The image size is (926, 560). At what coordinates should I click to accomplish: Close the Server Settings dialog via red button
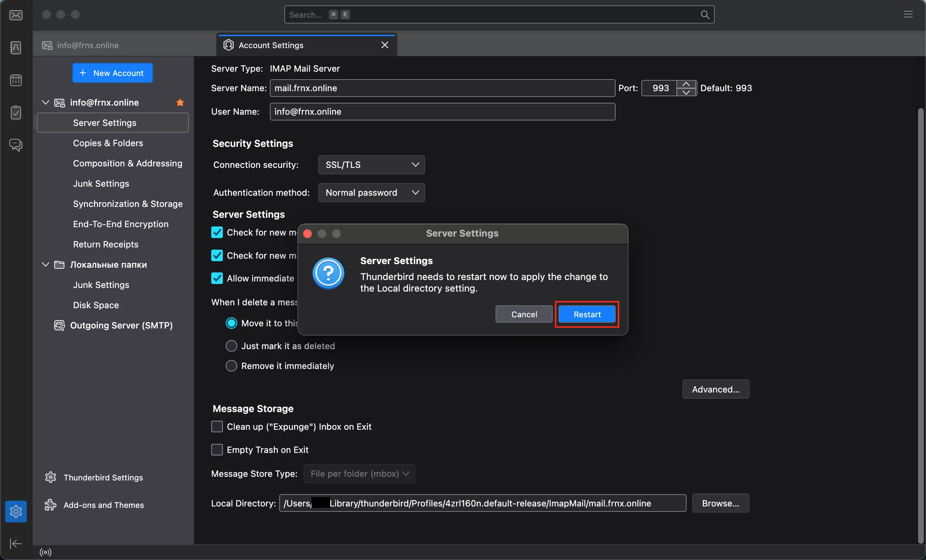[307, 234]
